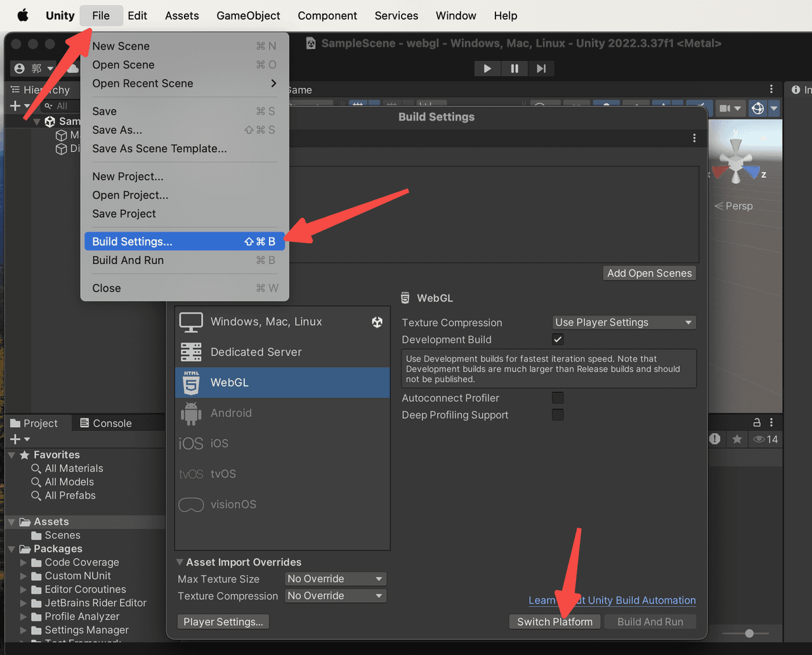The width and height of the screenshot is (812, 655).
Task: Select WebGL platform in list
Action: coord(282,383)
